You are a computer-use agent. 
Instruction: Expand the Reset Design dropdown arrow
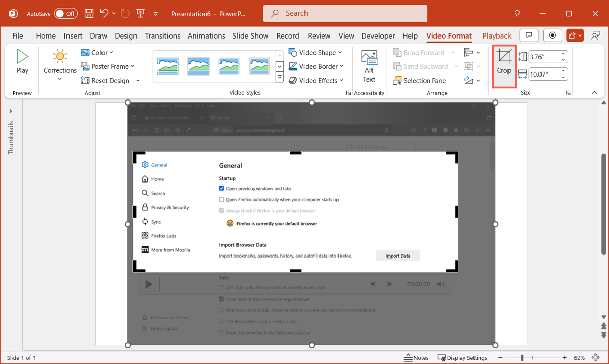tap(138, 80)
